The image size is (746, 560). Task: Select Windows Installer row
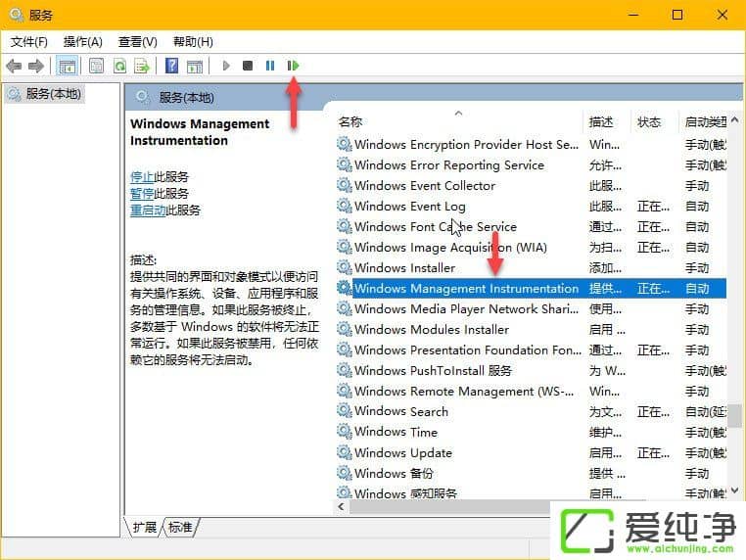pos(532,268)
